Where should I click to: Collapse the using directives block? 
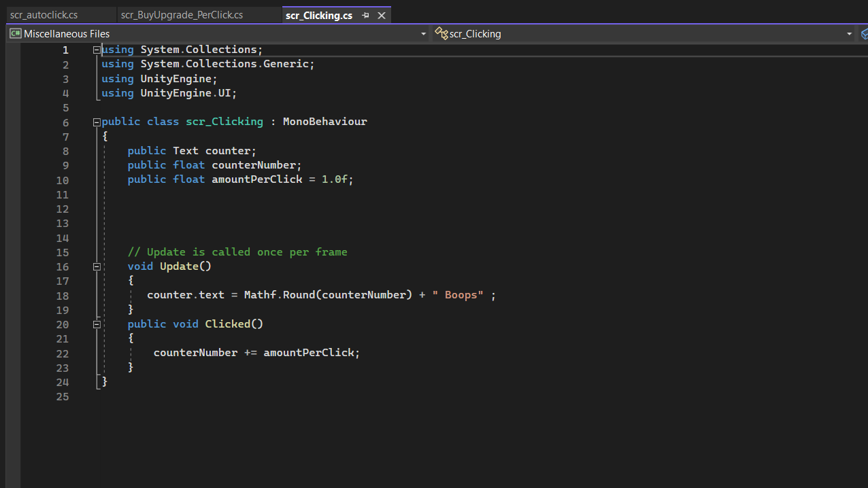[x=97, y=50]
